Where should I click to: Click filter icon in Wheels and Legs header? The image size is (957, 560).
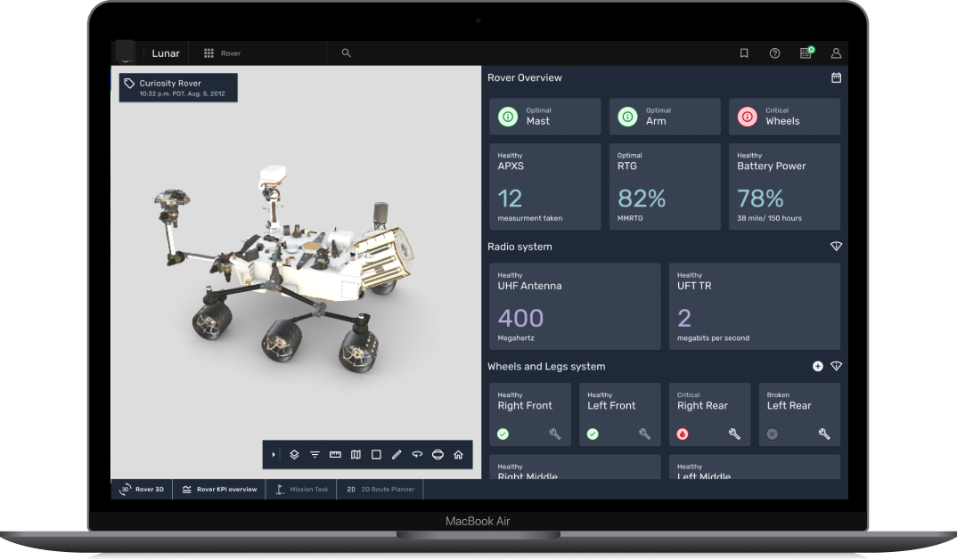click(x=836, y=366)
